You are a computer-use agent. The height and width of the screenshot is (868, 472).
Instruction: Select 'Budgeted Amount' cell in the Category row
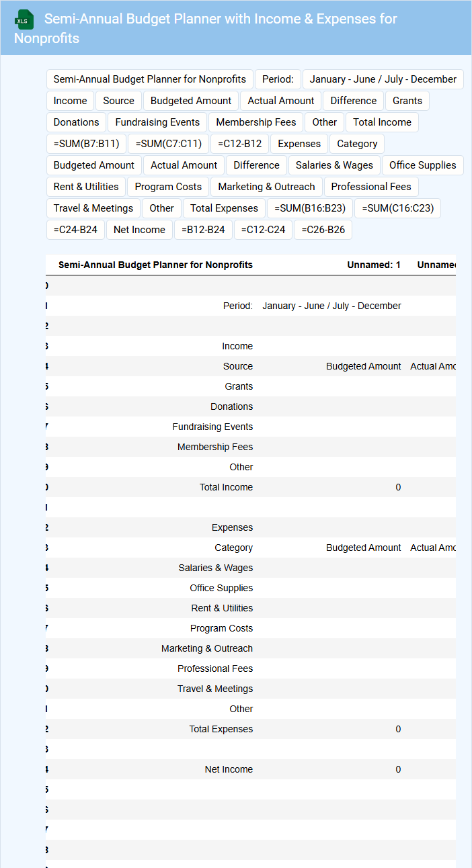coord(364,548)
